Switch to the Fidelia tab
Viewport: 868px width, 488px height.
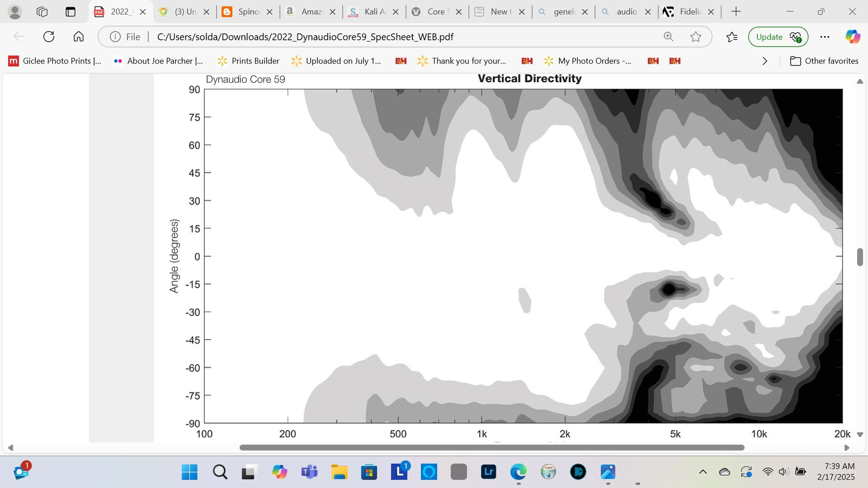(x=690, y=12)
